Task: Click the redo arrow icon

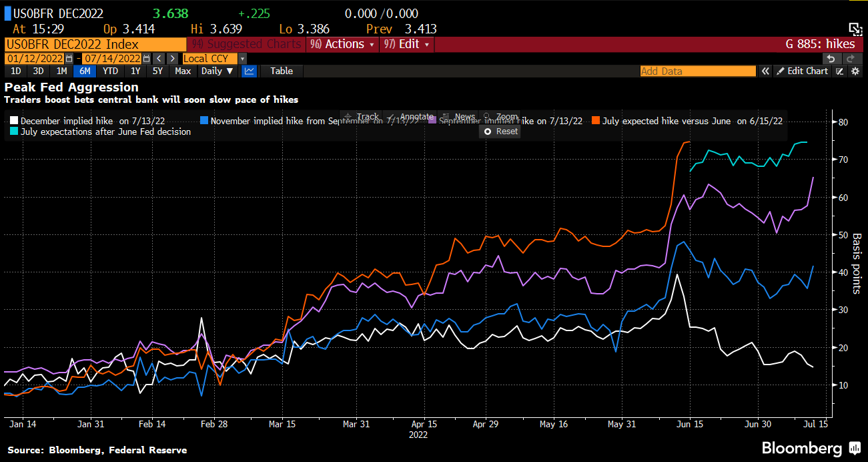Action: (849, 59)
